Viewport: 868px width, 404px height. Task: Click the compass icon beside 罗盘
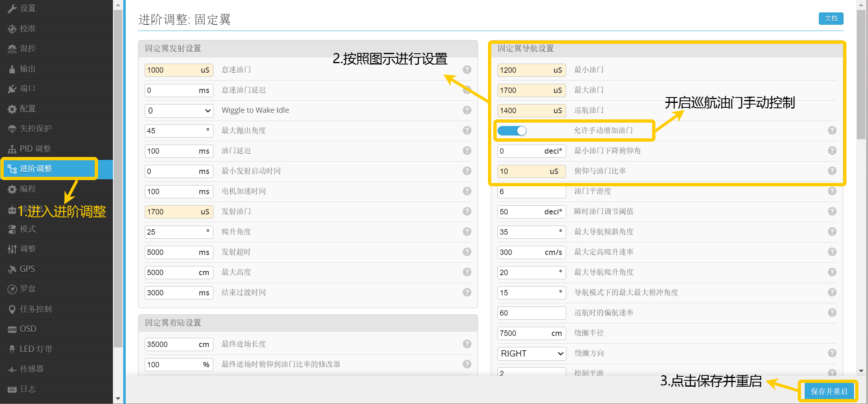click(x=12, y=289)
